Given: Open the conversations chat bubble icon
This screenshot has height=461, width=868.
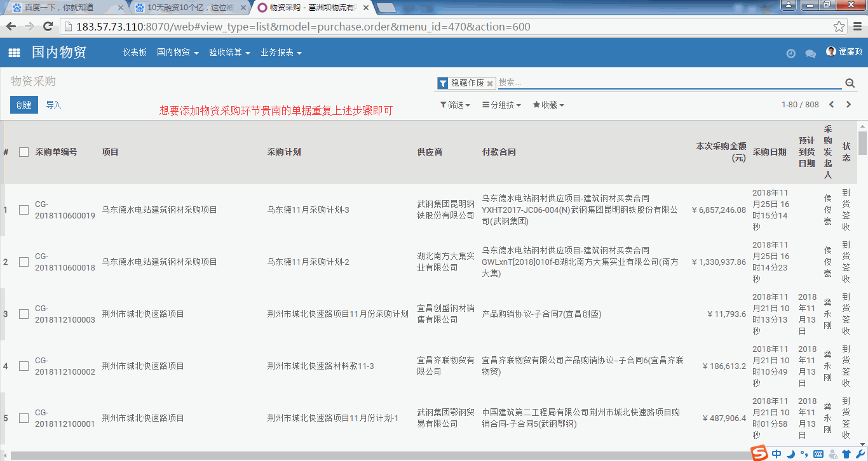Looking at the screenshot, I should [x=810, y=53].
